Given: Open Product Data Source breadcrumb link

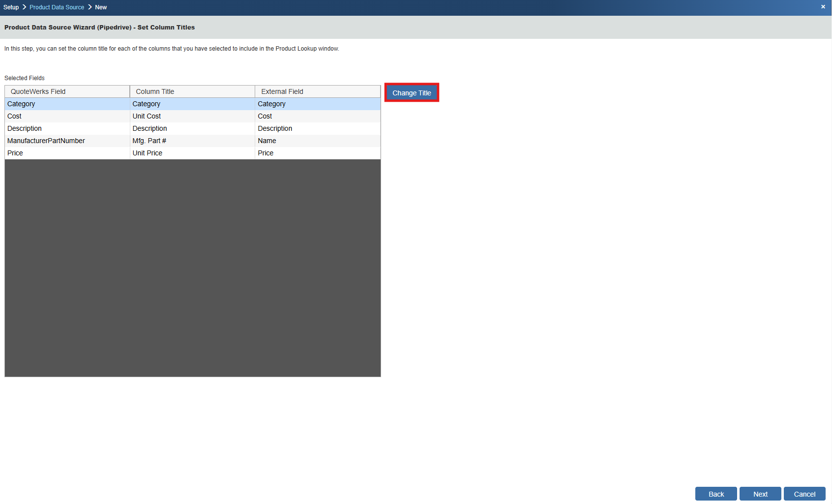Looking at the screenshot, I should click(57, 7).
